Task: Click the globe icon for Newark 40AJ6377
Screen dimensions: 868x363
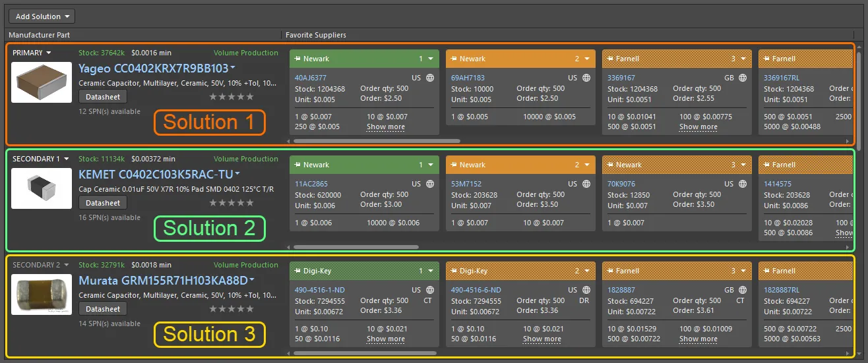Action: [430, 78]
